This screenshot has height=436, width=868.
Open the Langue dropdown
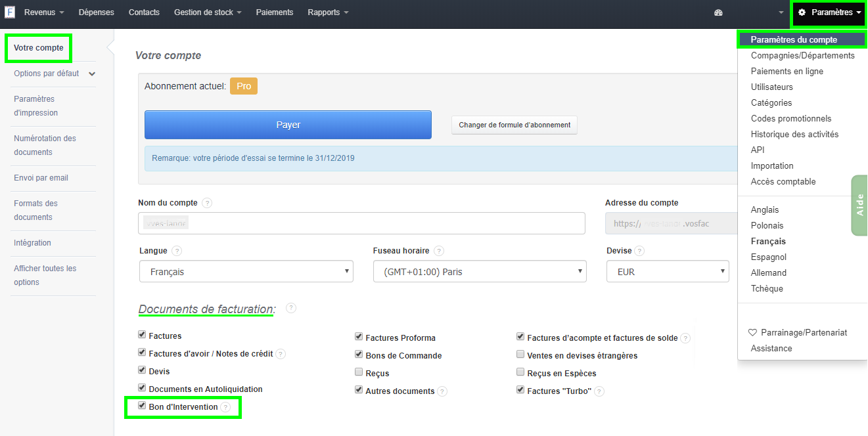(246, 271)
